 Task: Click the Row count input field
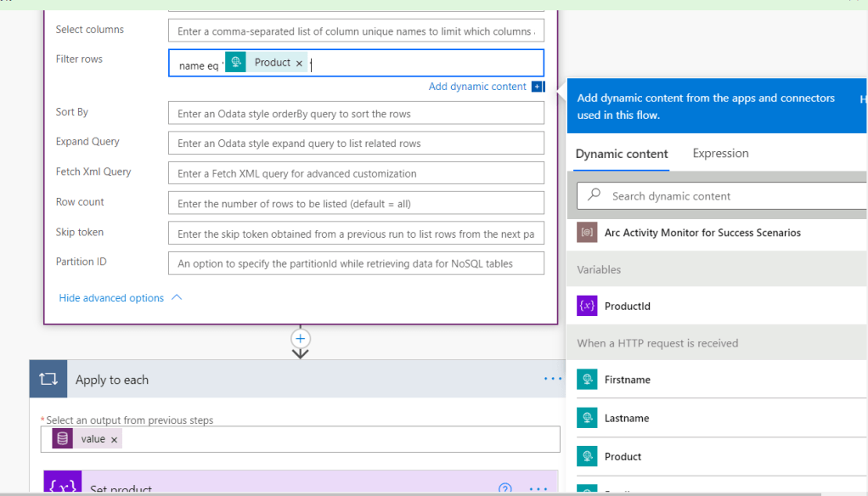point(356,204)
